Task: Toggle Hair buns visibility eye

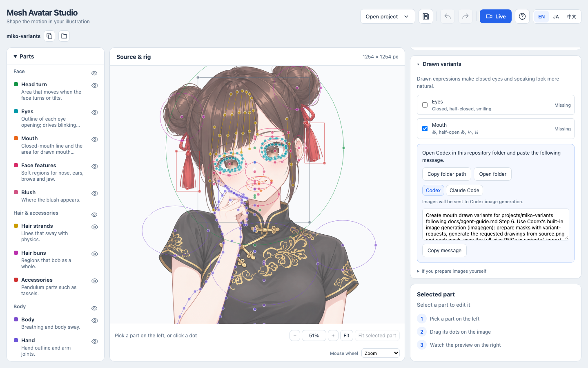Action: (95, 254)
